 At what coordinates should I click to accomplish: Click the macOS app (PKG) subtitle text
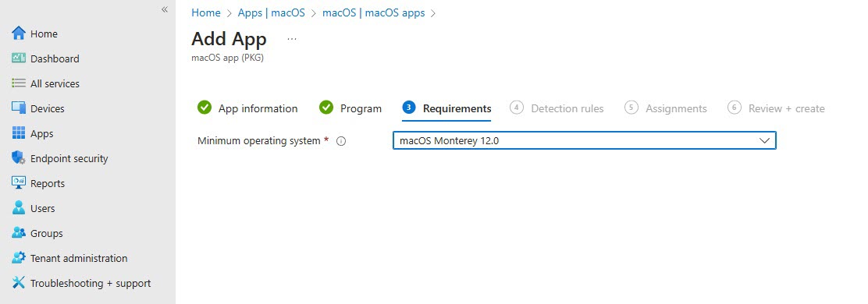[x=227, y=57]
